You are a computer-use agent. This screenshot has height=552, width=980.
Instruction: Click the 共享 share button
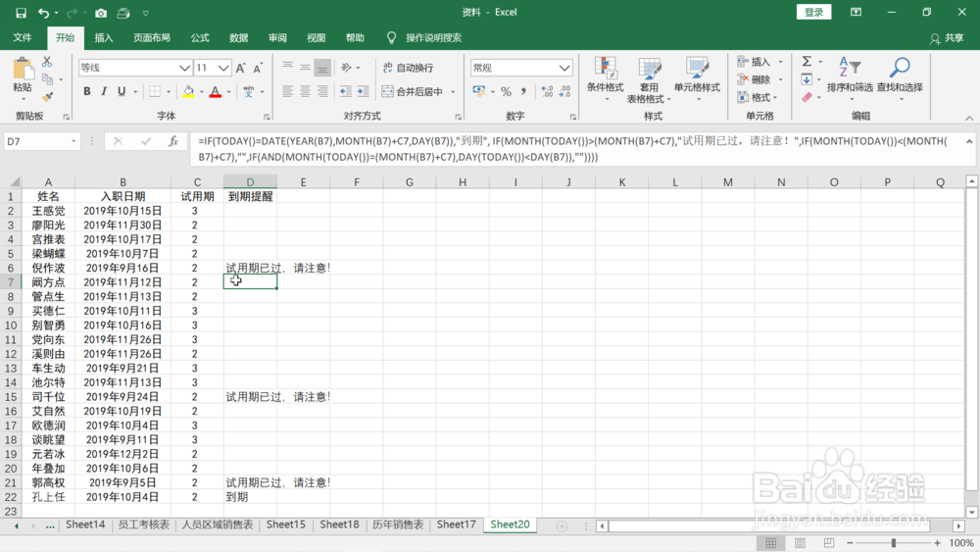947,38
